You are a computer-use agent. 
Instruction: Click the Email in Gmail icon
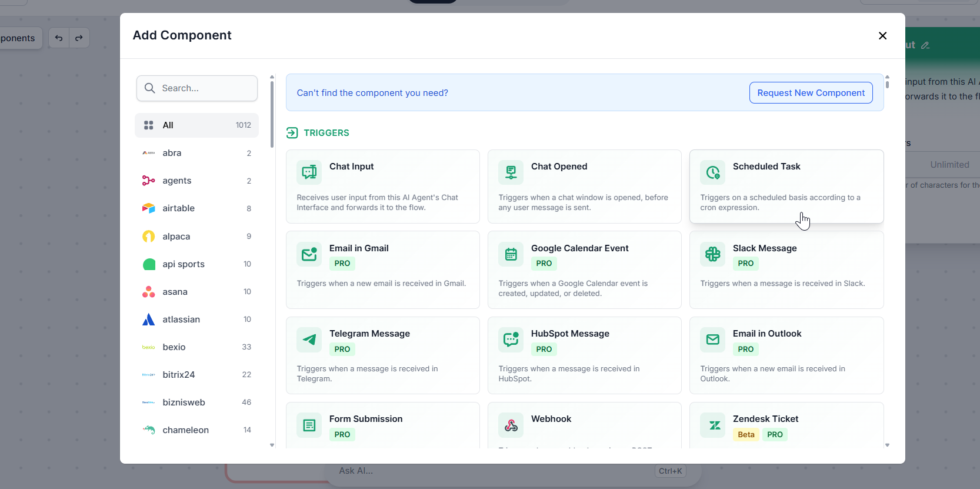pos(309,254)
